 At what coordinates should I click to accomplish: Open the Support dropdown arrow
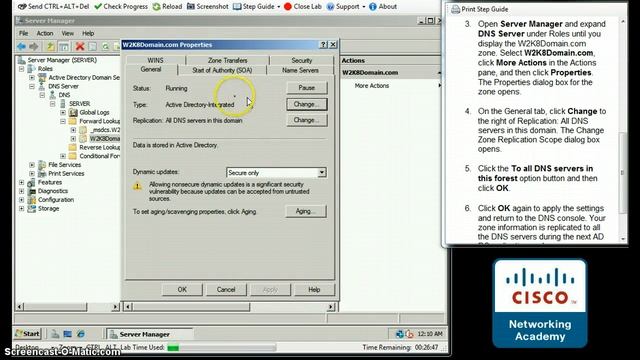364,7
